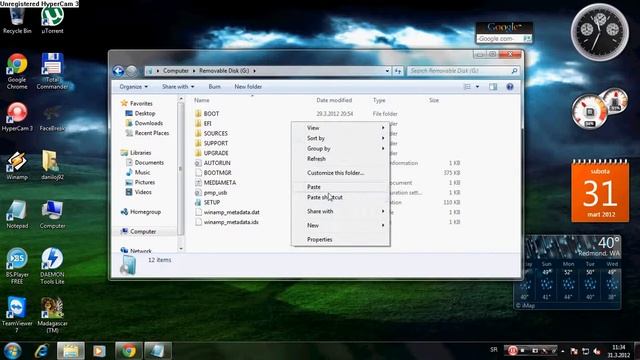Click the refresh button beside address bar

pos(398,71)
